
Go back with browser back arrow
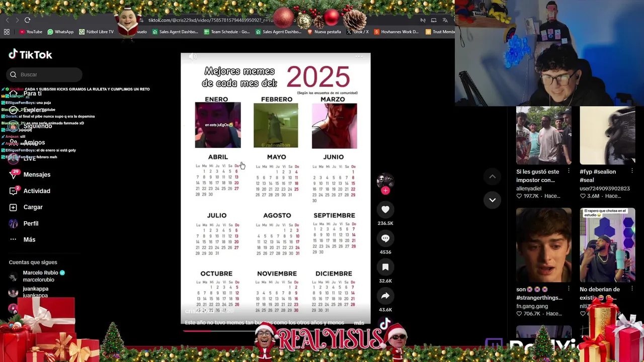pos(7,20)
